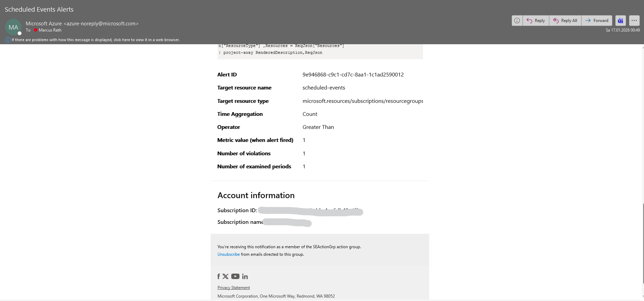This screenshot has width=644, height=301.
Task: Click Reply All in the message header
Action: pyautogui.click(x=565, y=21)
